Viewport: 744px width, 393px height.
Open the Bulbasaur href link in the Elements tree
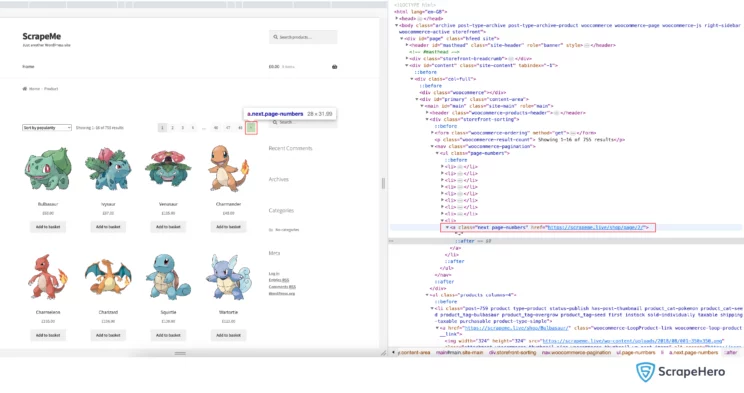[517, 328]
